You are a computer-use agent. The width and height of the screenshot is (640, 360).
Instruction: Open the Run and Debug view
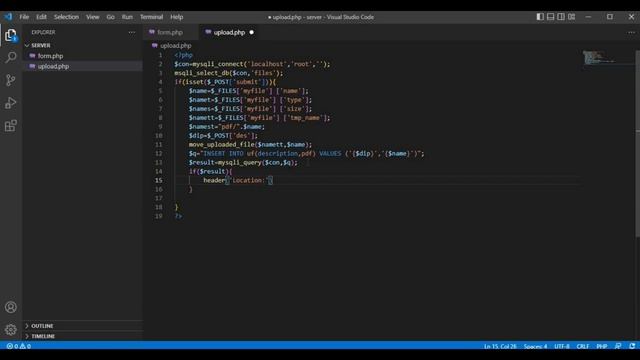[11, 103]
